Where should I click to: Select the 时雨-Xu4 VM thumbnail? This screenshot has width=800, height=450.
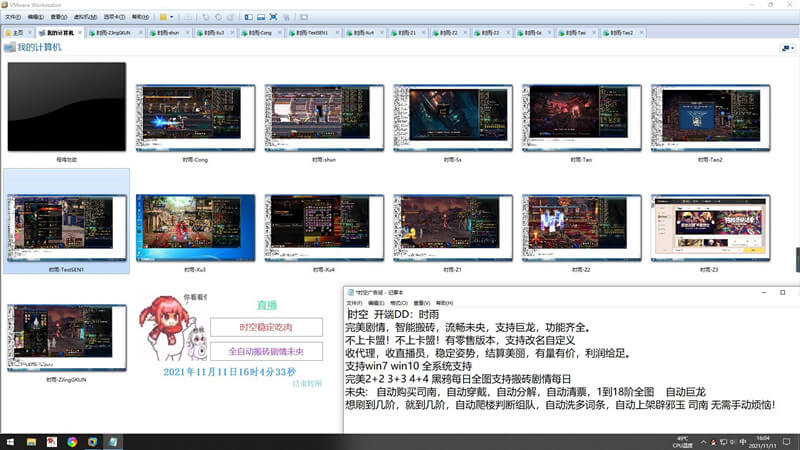(x=324, y=228)
